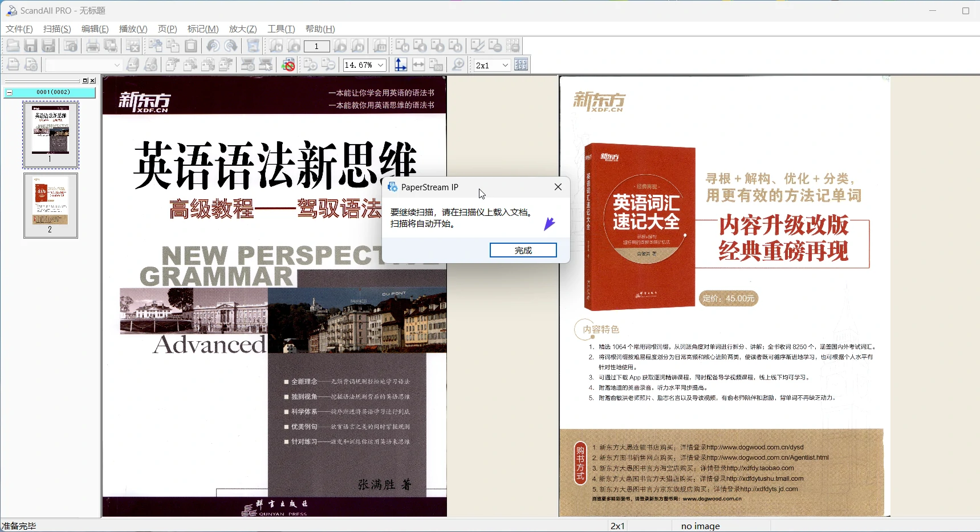Open the 标记(M) menu
This screenshot has width=980, height=532.
pos(203,29)
